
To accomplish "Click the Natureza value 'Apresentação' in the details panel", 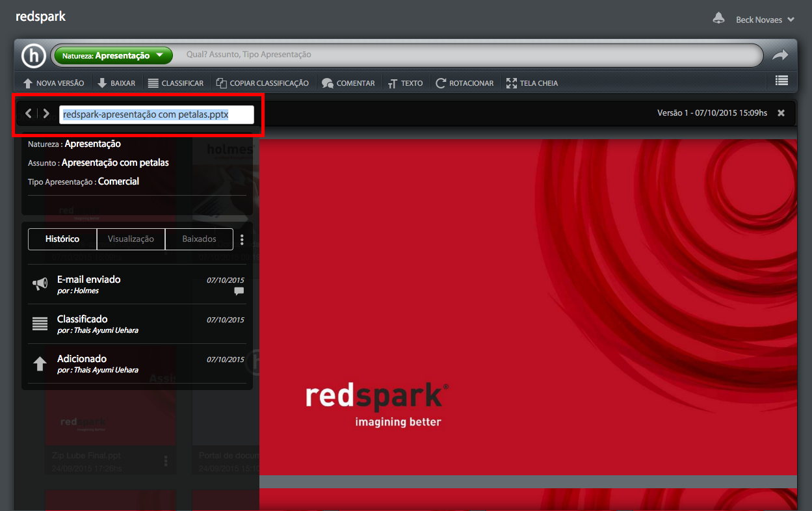I will coord(92,144).
